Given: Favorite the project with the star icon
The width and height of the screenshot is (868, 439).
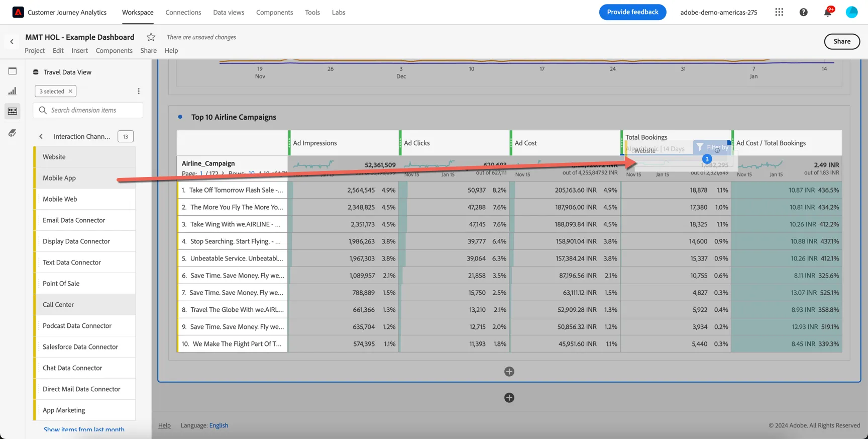Looking at the screenshot, I should [x=151, y=37].
